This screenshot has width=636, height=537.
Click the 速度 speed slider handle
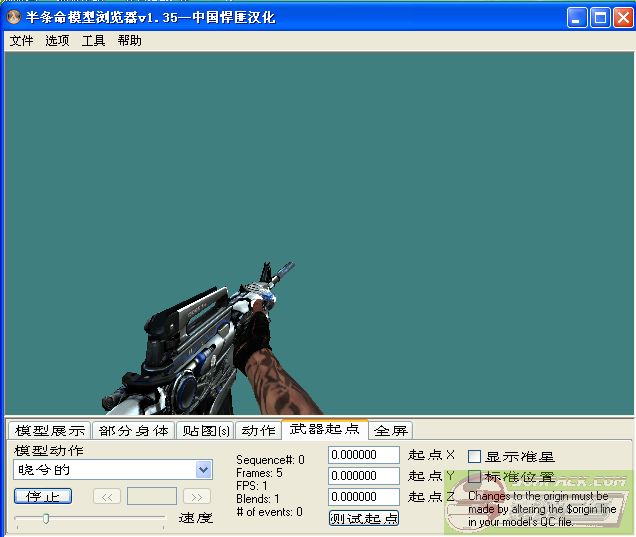(45, 518)
